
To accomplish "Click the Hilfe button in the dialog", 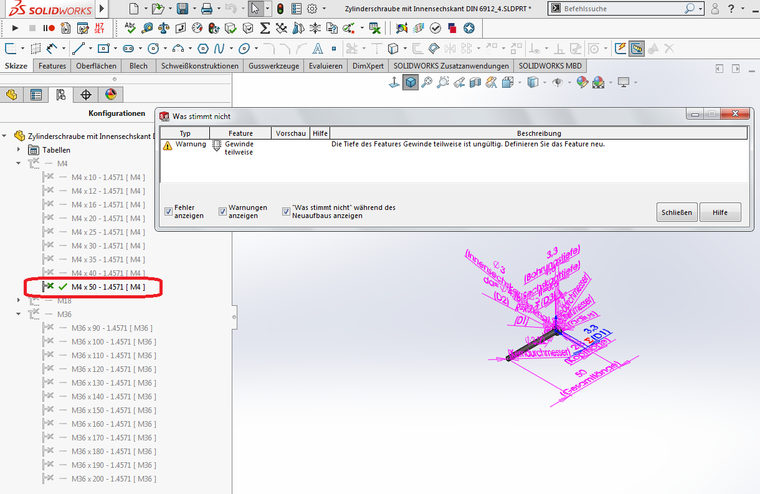I will (720, 212).
